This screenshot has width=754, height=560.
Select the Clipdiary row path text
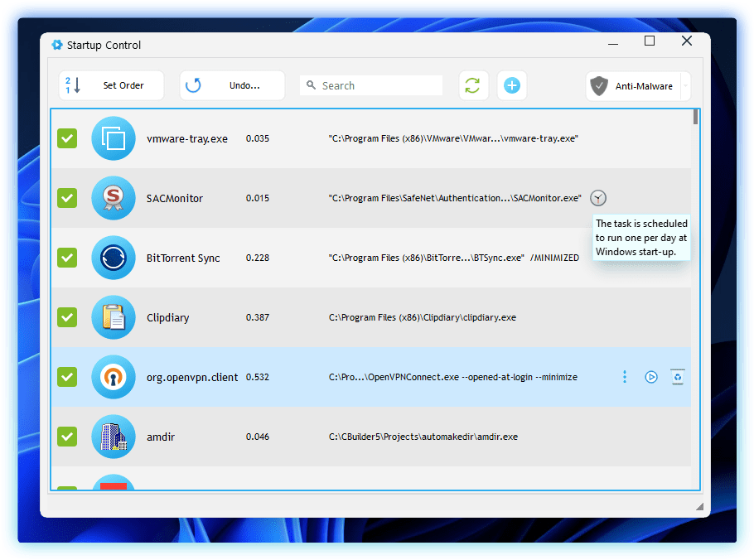pos(422,317)
